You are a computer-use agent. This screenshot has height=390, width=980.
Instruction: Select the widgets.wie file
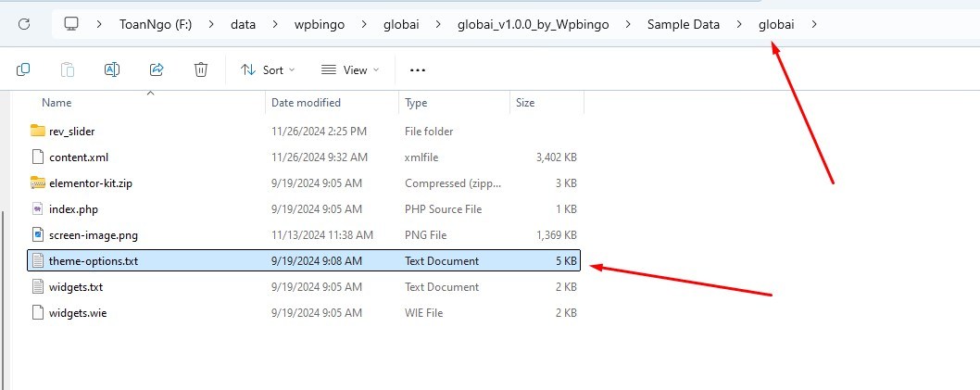(x=77, y=313)
